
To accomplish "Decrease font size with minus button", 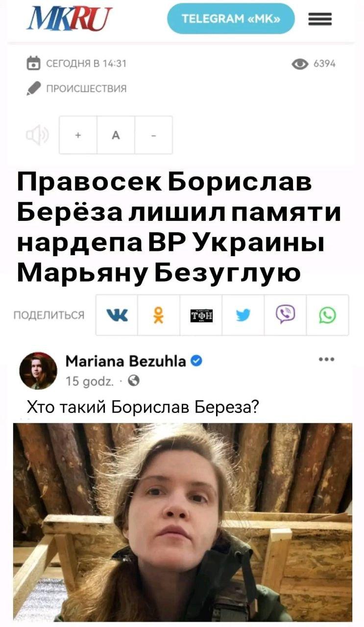I will (153, 135).
